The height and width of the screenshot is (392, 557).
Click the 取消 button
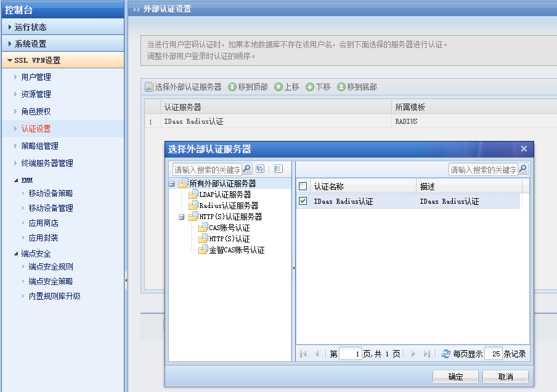click(505, 377)
